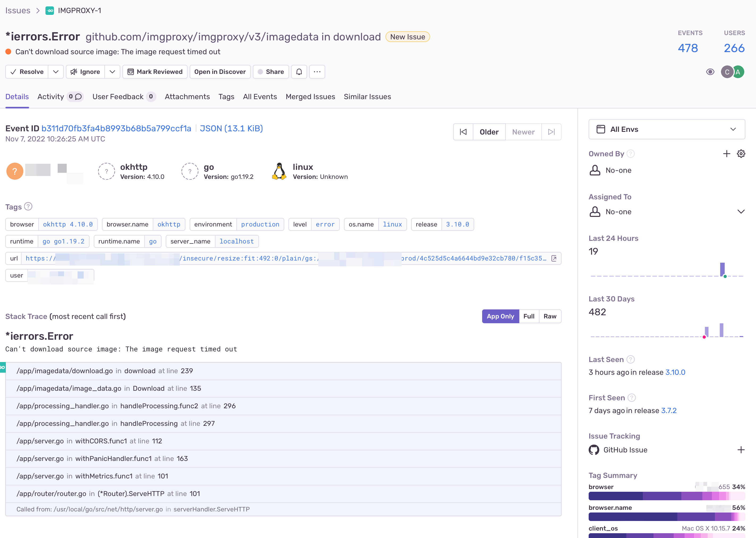Link a GitHub Issue using the plus icon
Screen dimensions: 756x538
click(742, 449)
